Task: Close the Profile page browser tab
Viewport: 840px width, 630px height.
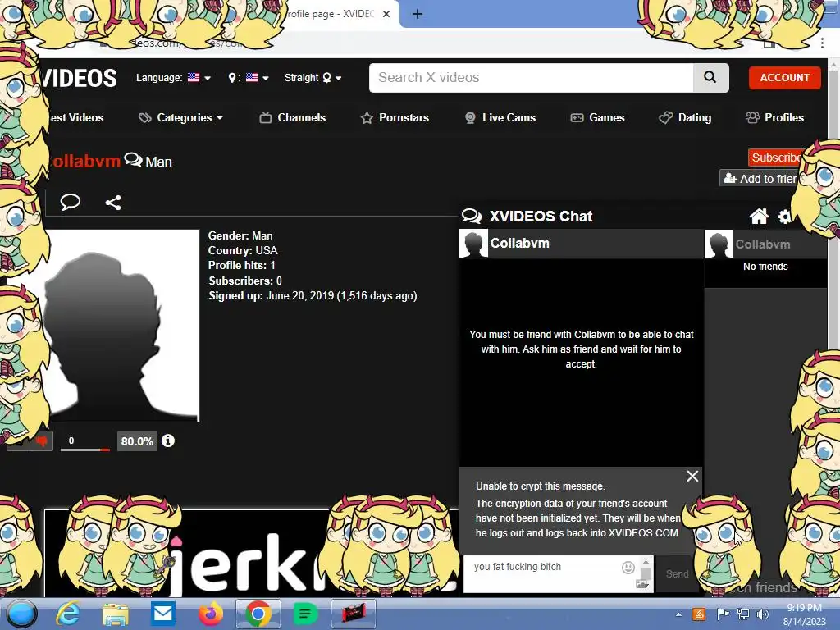Action: 386,14
